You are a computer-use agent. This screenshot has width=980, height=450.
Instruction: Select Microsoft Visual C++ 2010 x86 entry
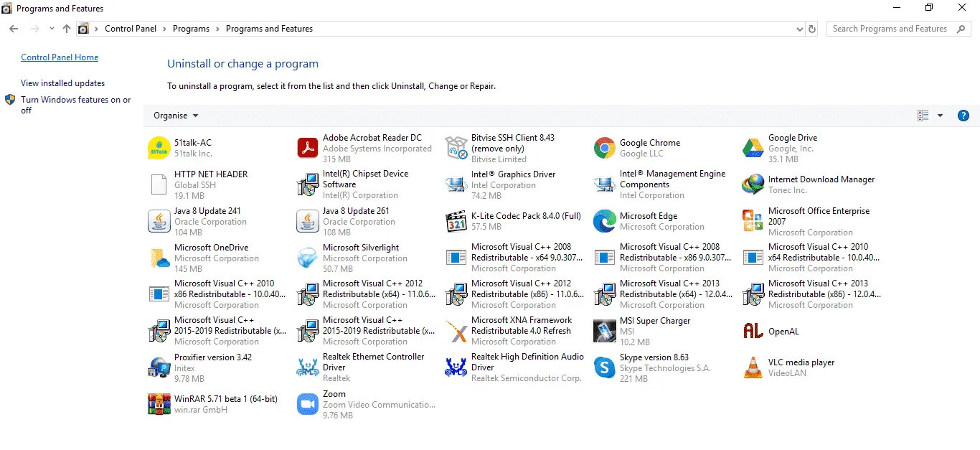pyautogui.click(x=217, y=294)
